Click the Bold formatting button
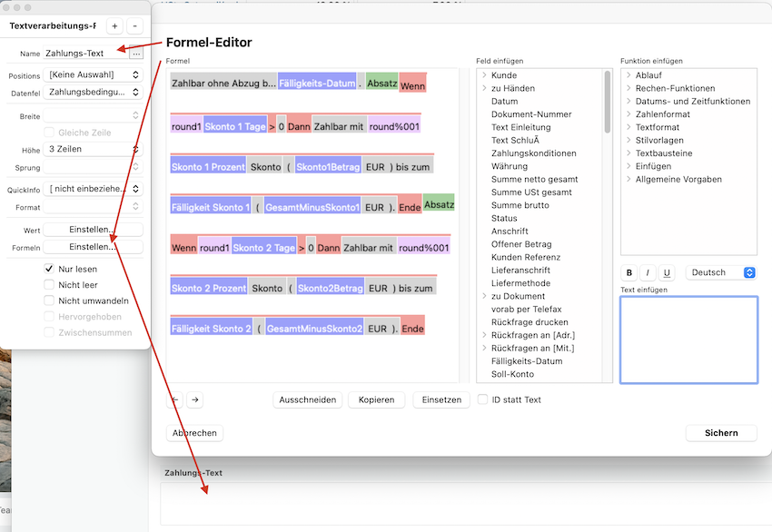 [629, 272]
